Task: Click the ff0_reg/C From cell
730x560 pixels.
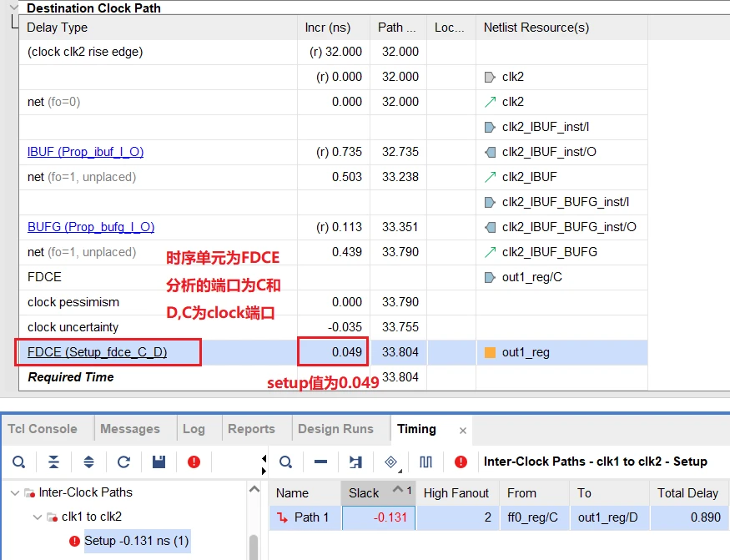Action: point(535,517)
